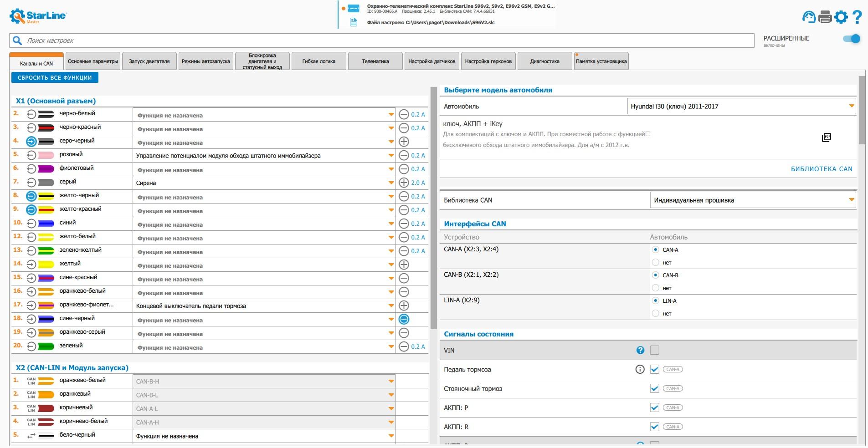Open the Диагностика tab
Viewport: 868px width, 448px height.
tap(545, 61)
